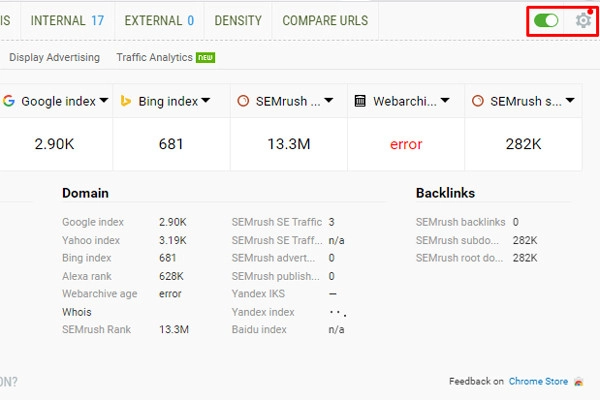
Task: Click the Google logo icon
Action: [x=8, y=101]
